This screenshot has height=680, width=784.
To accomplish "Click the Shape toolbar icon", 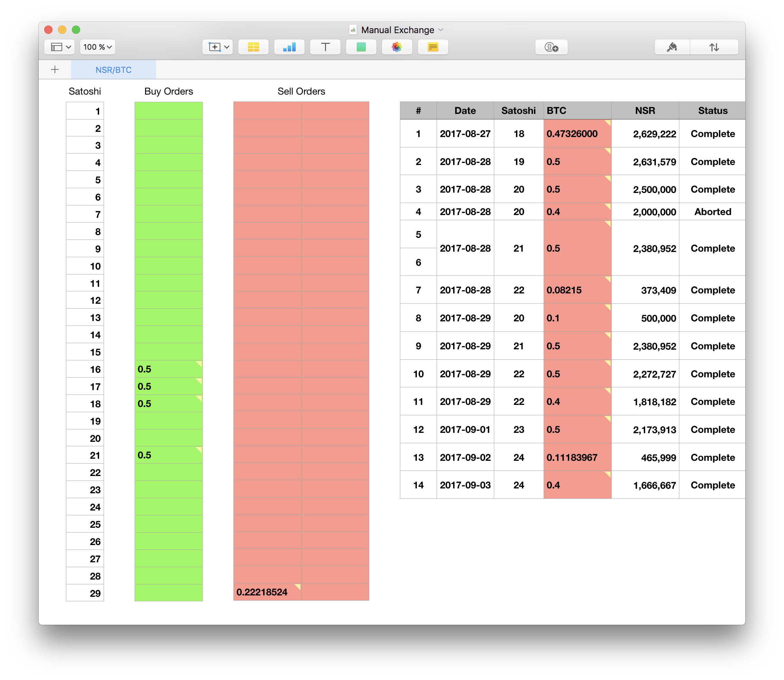I will click(361, 47).
